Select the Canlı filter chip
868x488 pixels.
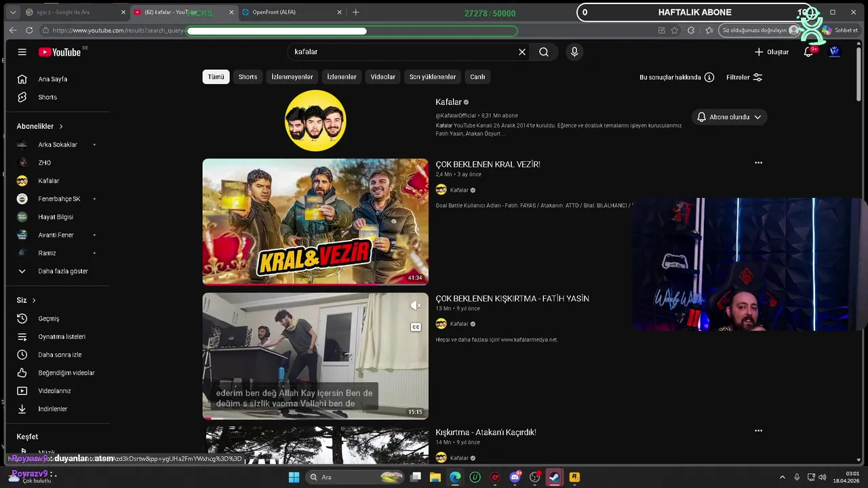click(478, 77)
